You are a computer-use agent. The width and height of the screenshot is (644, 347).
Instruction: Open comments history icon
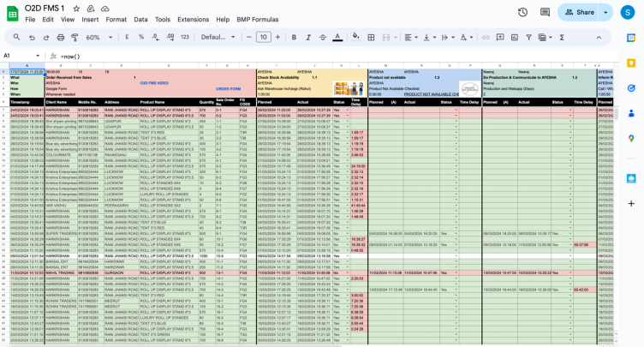click(545, 12)
